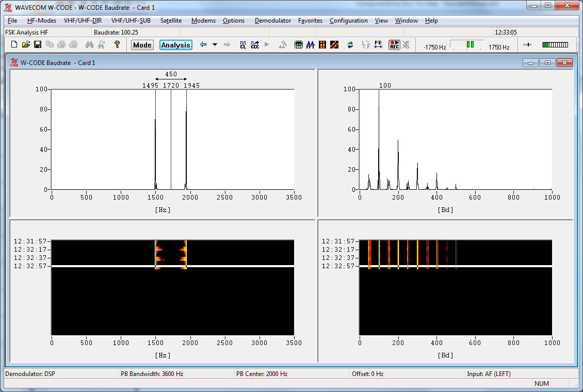Open the Satellite menu
This screenshot has width=583, height=392.
(x=171, y=21)
